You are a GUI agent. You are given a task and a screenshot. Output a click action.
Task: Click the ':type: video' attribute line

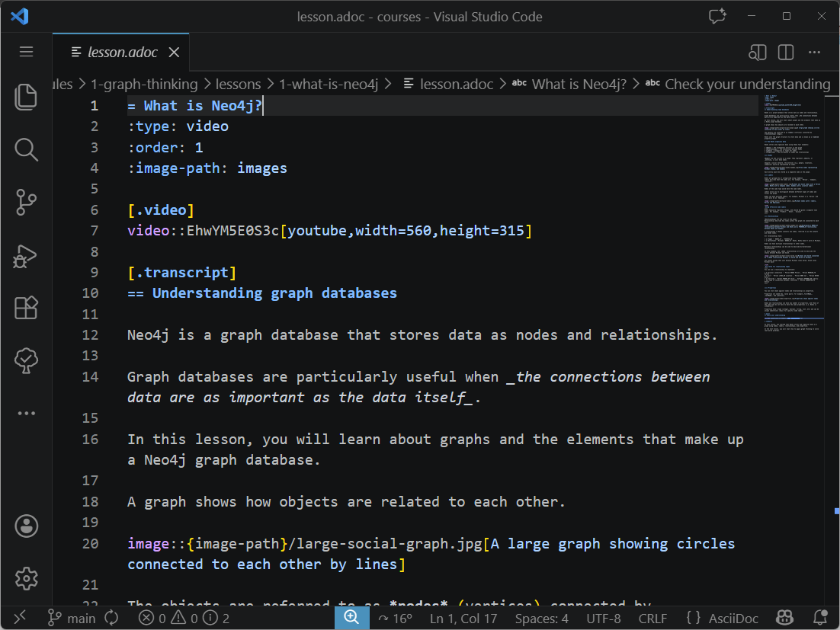coord(178,126)
